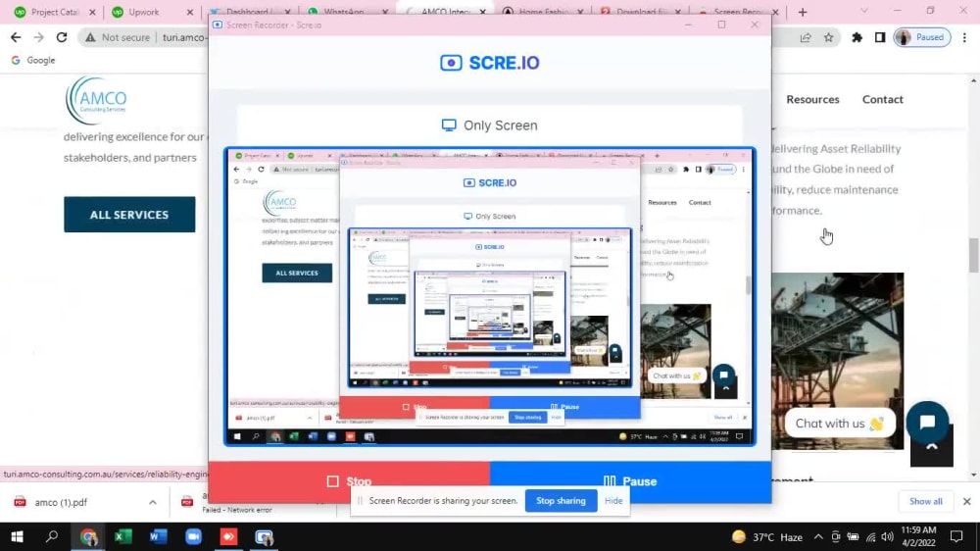
Task: Open the Google bookmark
Action: point(33,60)
